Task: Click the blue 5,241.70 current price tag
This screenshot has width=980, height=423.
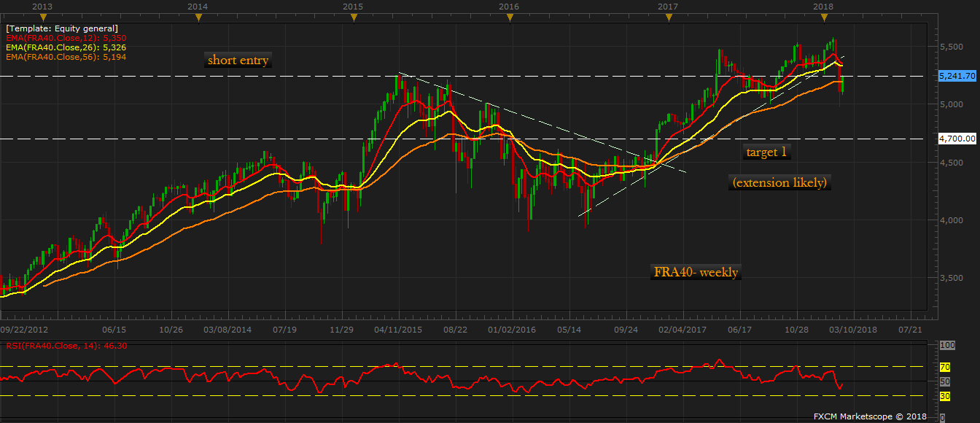Action: (957, 76)
